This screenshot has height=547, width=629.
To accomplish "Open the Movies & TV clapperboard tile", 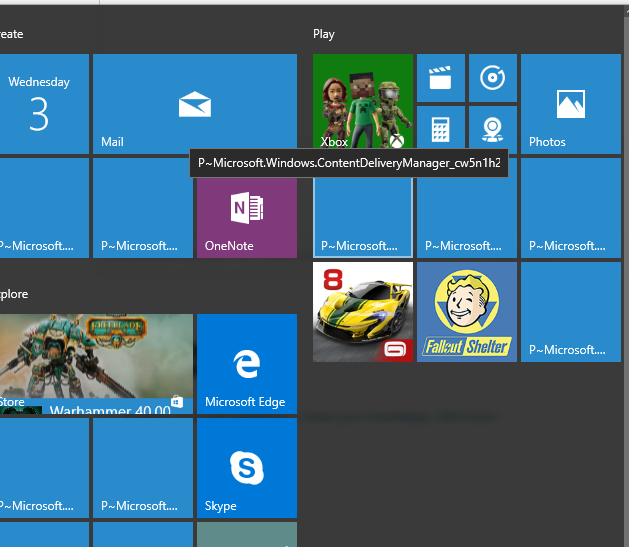I will coord(441,78).
